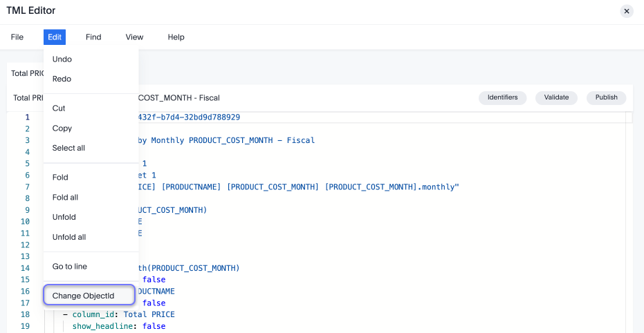Click Select all menu entry
This screenshot has height=333, width=644.
(68, 149)
